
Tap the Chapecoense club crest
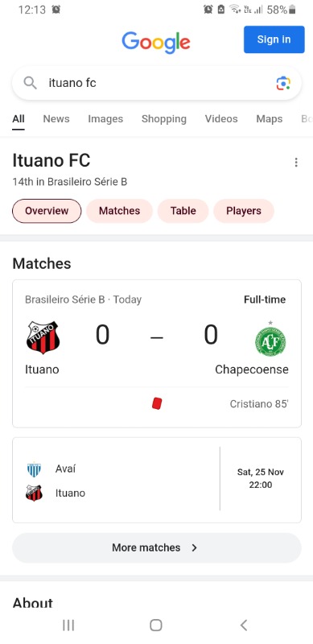(270, 339)
